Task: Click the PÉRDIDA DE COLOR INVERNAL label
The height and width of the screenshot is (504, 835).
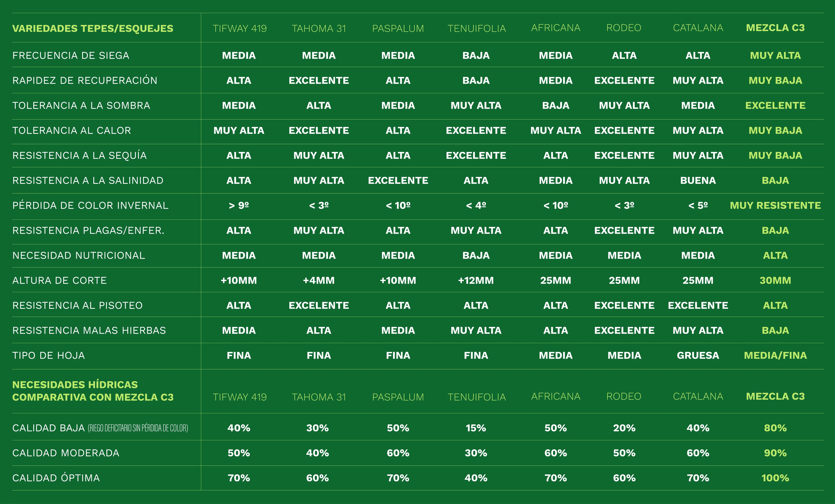Action: pos(90,205)
